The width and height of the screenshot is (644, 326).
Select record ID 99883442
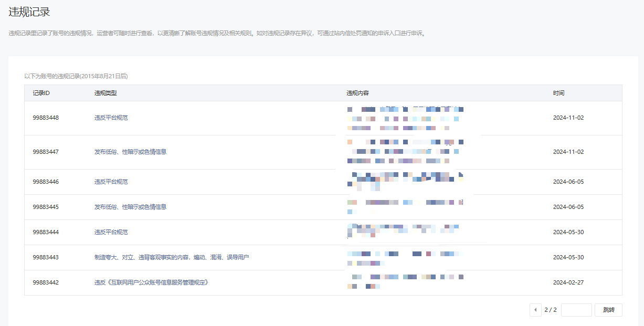[46, 282]
